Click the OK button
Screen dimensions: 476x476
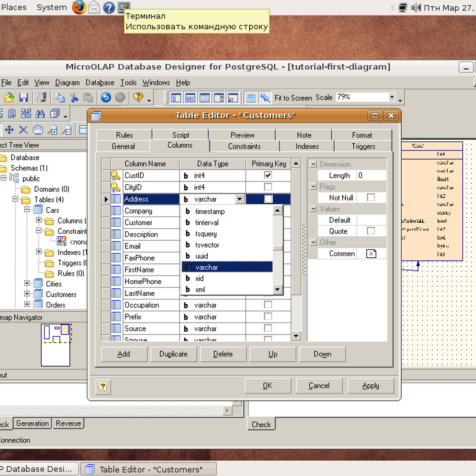click(x=268, y=386)
